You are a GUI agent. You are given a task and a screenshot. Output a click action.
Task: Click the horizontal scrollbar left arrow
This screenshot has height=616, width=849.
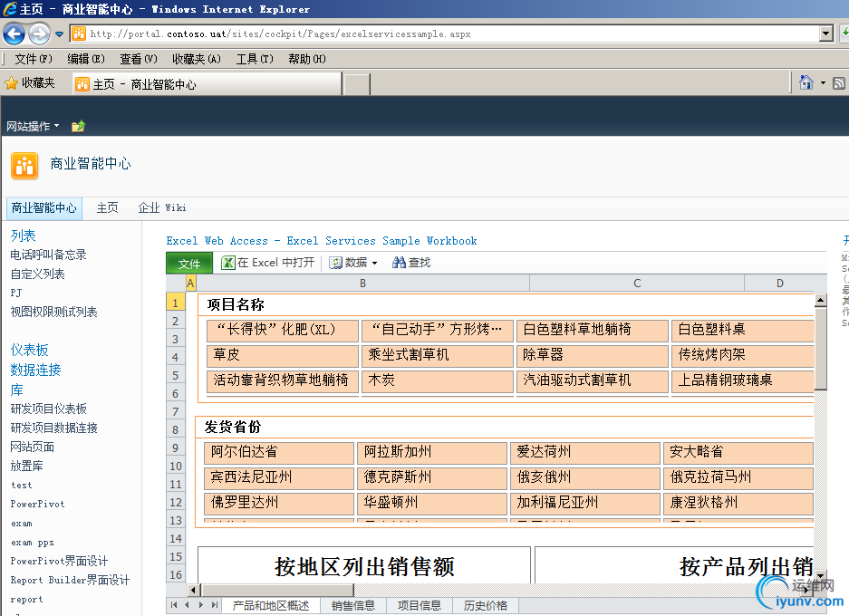[x=194, y=590]
